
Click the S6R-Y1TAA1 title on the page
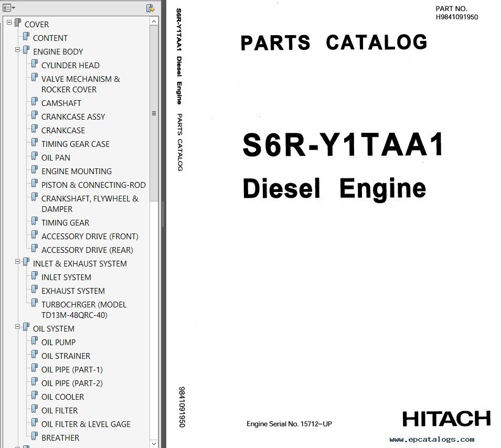[343, 145]
